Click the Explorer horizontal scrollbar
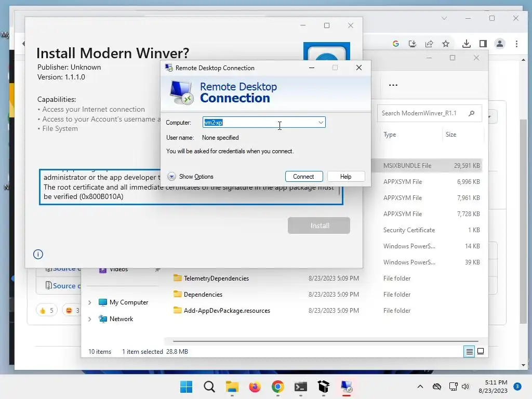 (x=326, y=341)
